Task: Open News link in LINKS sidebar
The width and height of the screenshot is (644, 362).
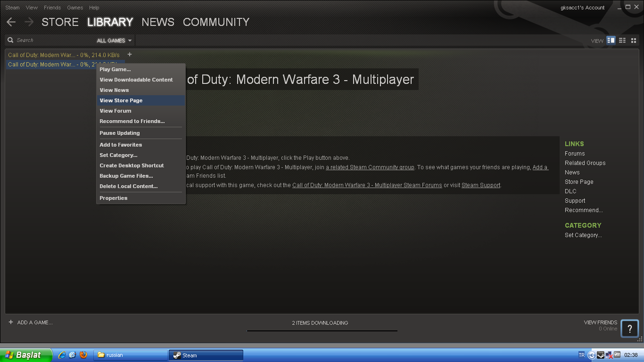Action: pyautogui.click(x=572, y=173)
